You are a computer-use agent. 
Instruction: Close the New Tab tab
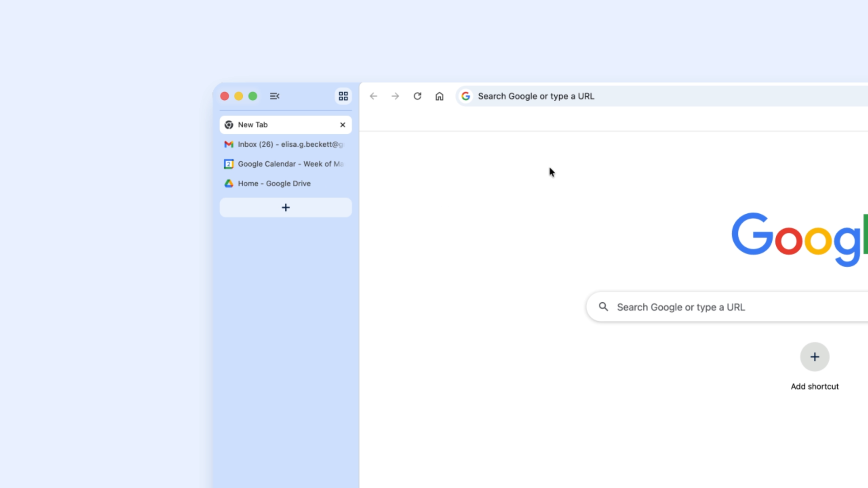[x=343, y=125]
